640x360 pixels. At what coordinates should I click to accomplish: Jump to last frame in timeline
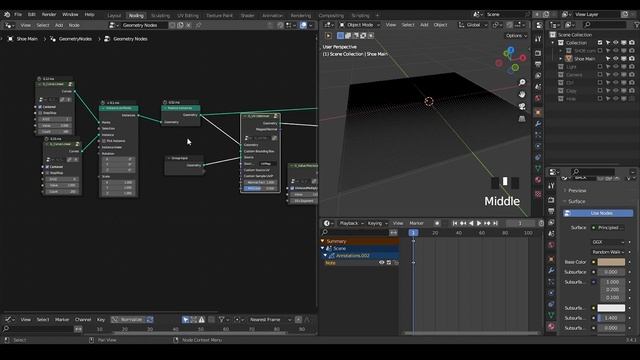click(x=495, y=223)
